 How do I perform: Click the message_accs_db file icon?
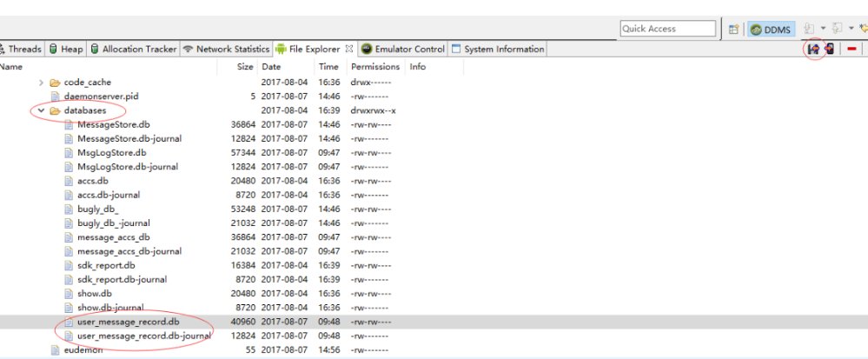pos(69,237)
